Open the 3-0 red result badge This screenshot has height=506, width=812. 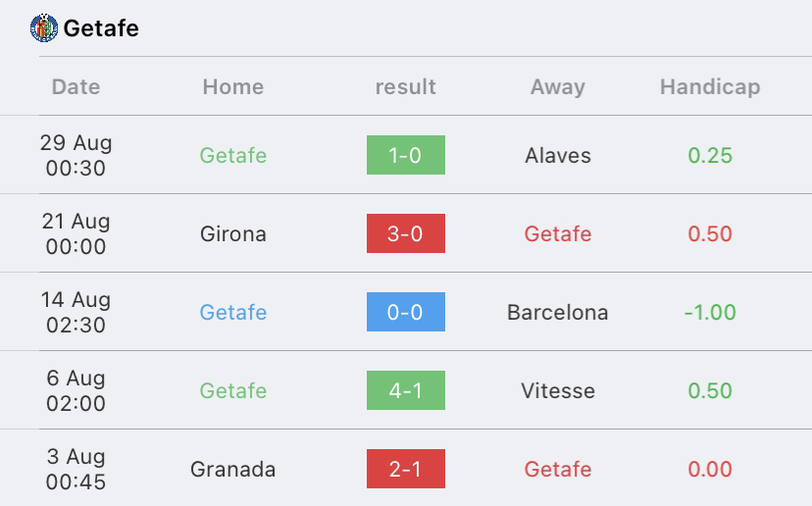(x=405, y=233)
